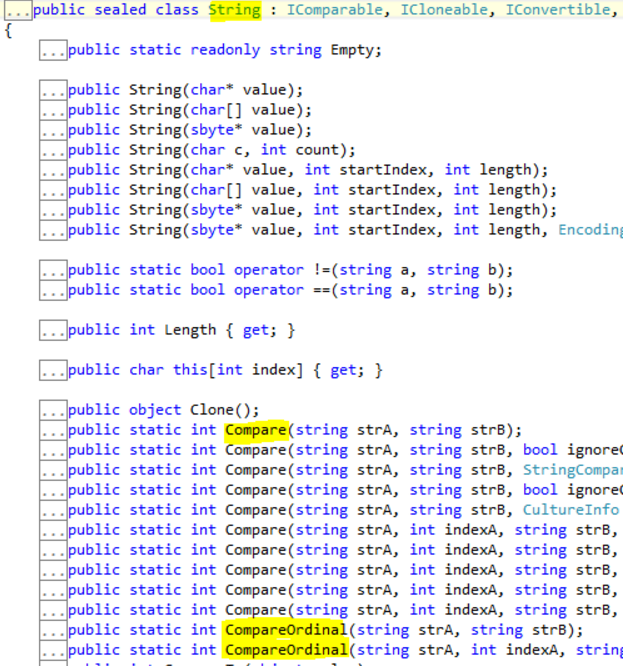The width and height of the screenshot is (638, 666).
Task: Click the highlighted 'Compare' method name
Action: click(x=256, y=430)
